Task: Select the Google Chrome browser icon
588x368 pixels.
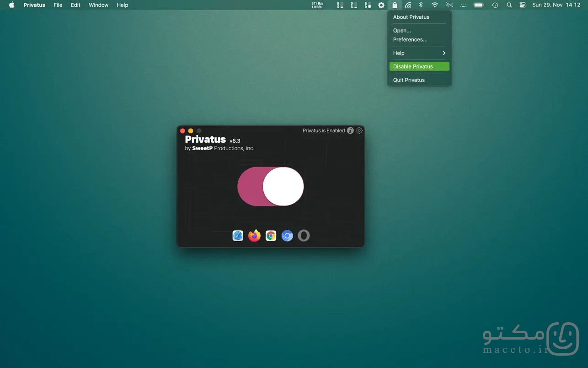Action: [x=271, y=236]
